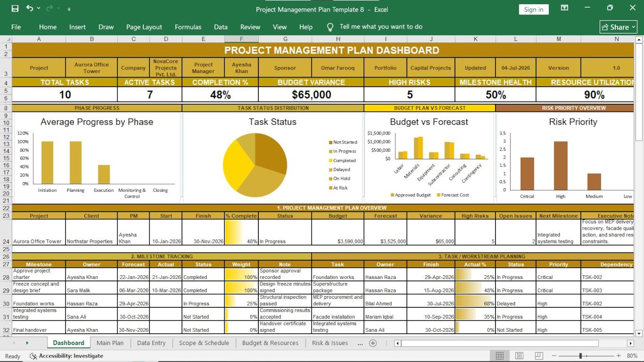
Task: Open the Data Entry sheet tab
Action: click(x=151, y=343)
